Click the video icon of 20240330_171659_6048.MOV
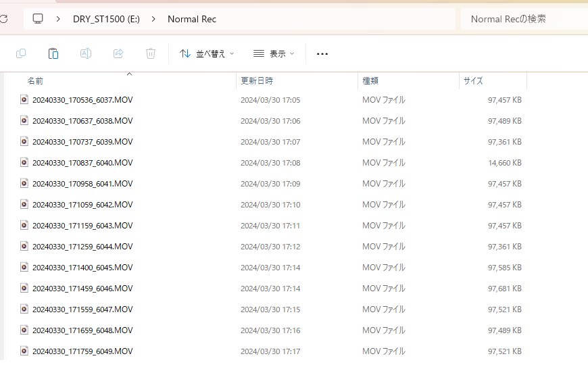 coord(24,330)
